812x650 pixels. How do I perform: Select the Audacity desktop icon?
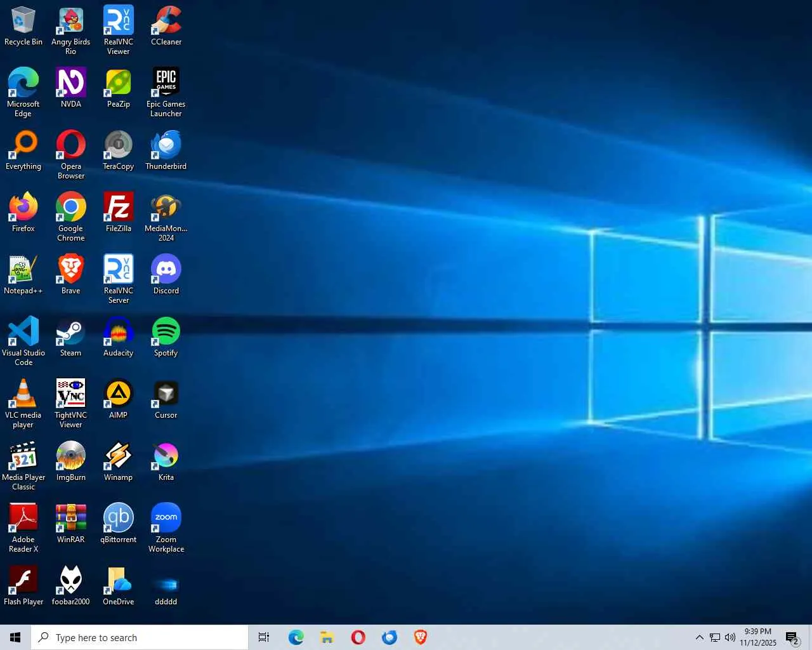(119, 336)
